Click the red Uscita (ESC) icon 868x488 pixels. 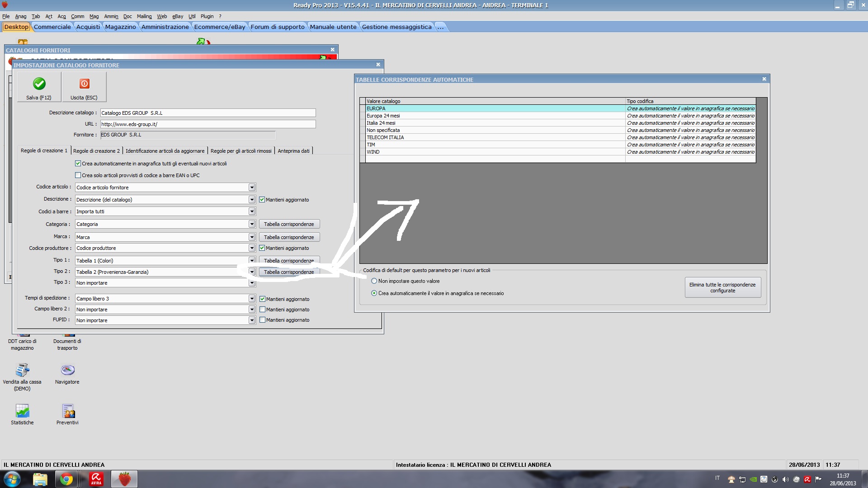tap(85, 84)
